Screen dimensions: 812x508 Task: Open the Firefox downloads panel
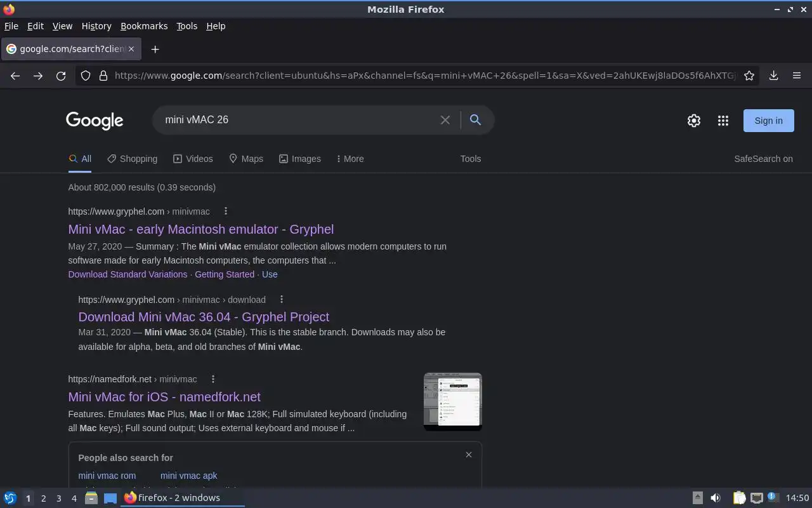click(x=774, y=76)
